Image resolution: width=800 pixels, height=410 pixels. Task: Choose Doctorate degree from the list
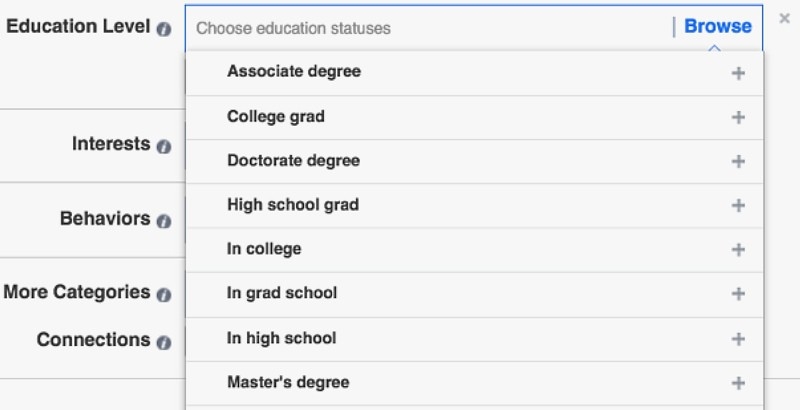pos(293,161)
